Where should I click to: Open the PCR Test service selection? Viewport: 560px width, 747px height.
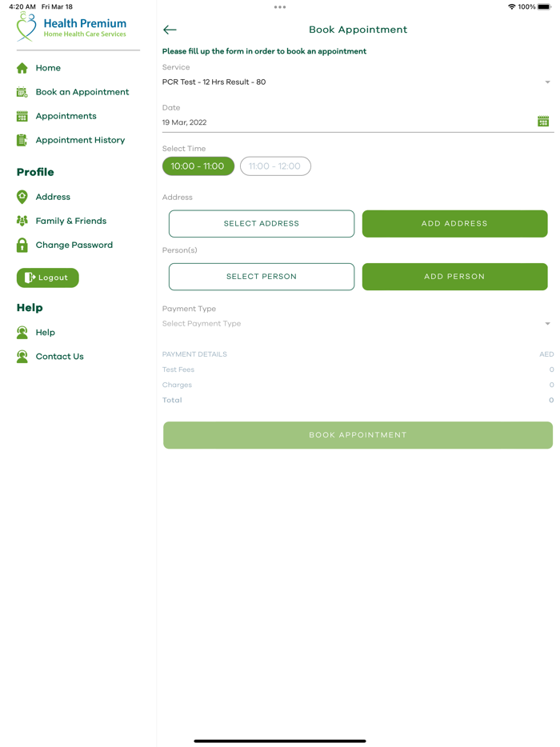click(x=358, y=82)
